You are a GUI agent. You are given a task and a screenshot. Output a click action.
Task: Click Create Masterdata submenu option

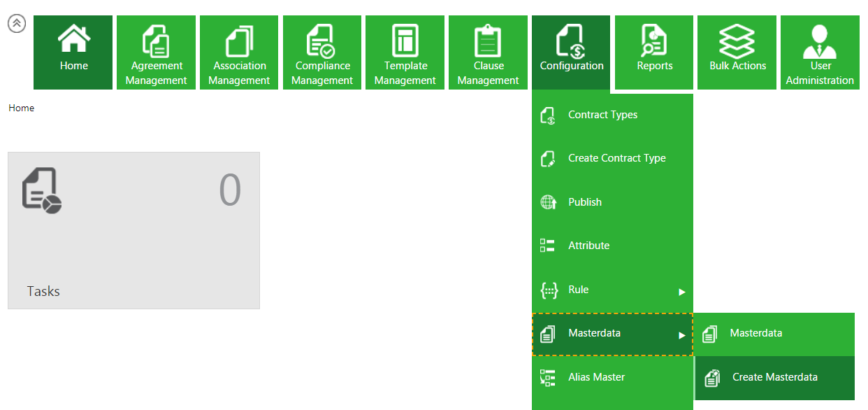point(774,377)
